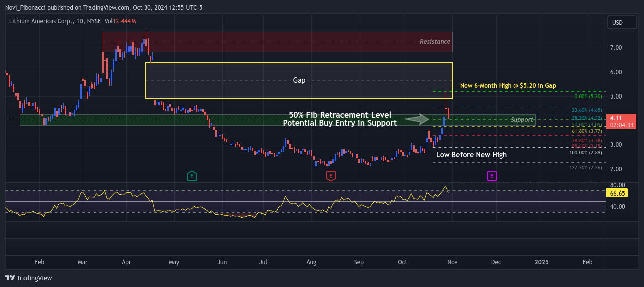Select the Low Before New High annotation
644x287 pixels.
(472, 155)
